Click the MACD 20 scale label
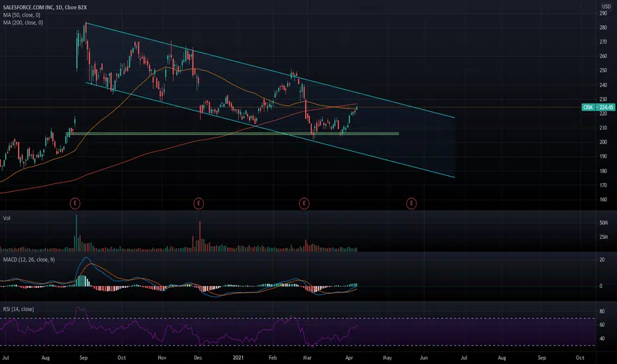The height and width of the screenshot is (364, 617). [602, 259]
